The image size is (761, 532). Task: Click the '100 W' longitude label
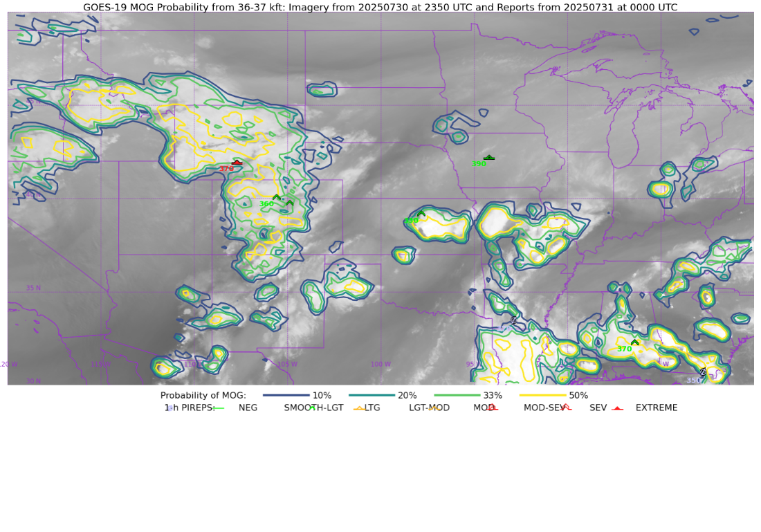[380, 364]
